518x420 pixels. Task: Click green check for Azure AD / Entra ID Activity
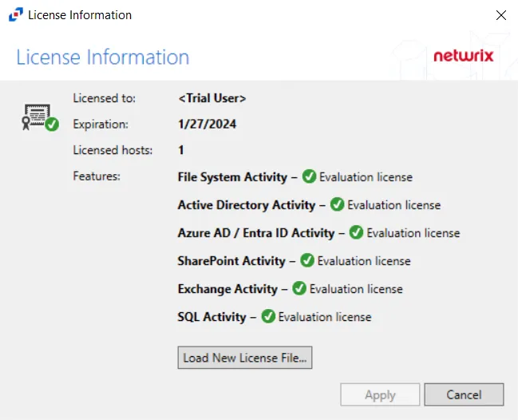[x=357, y=232]
